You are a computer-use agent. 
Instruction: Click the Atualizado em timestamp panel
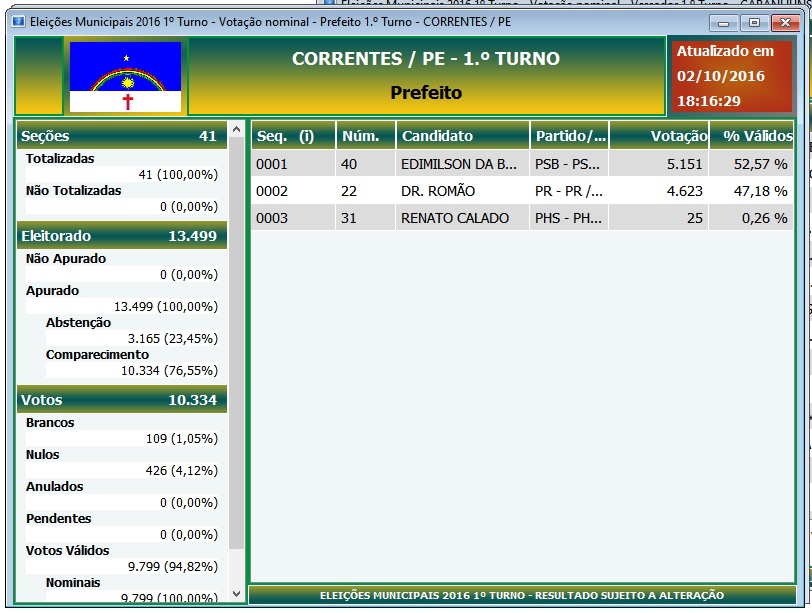[x=732, y=76]
